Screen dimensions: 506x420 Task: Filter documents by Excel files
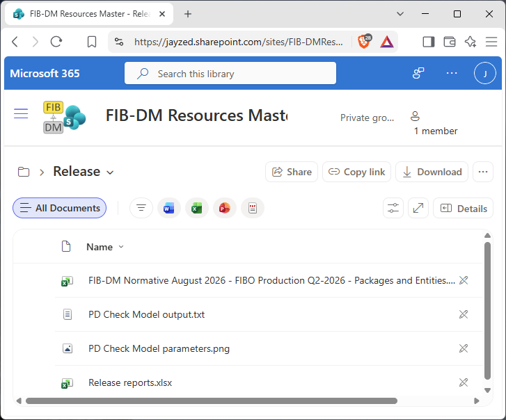[196, 208]
